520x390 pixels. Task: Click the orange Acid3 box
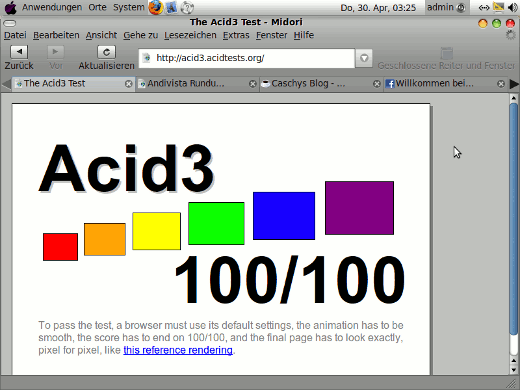[x=105, y=239]
